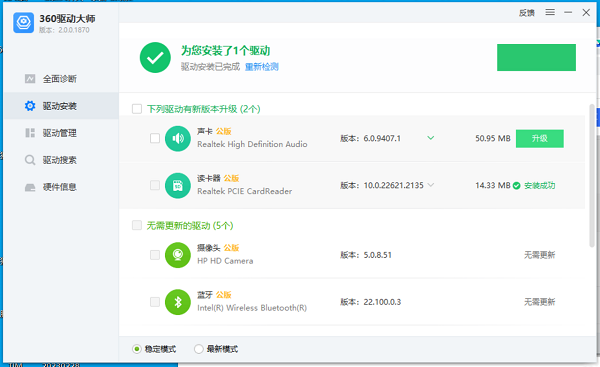Expand version dropdown for 6.0.9407.1
Viewport: 600px width, 367px height.
430,138
